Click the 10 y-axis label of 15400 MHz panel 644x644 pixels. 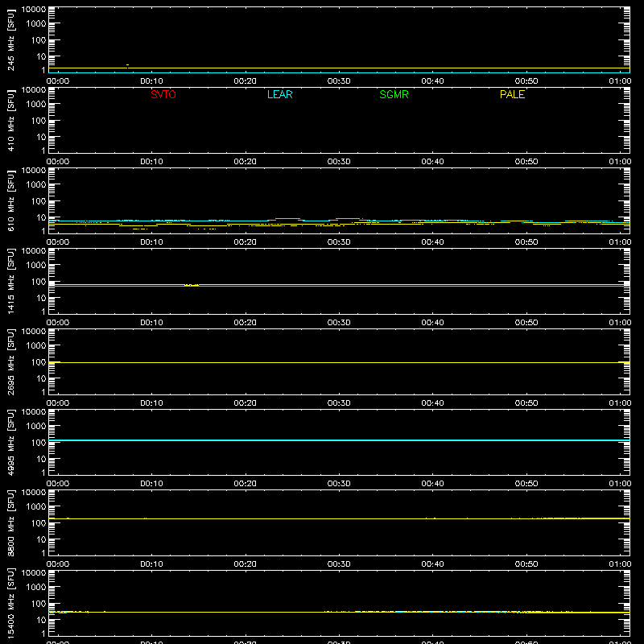point(41,620)
